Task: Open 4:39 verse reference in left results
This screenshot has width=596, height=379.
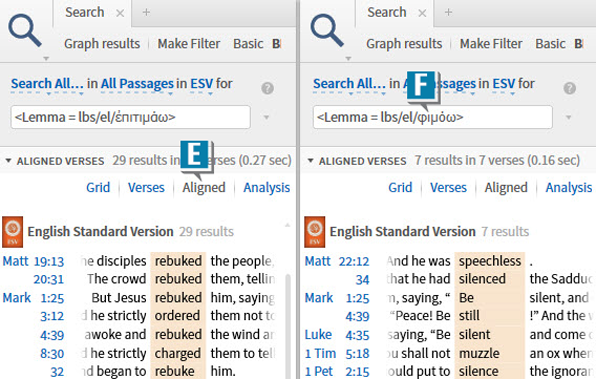Action: 52,335
